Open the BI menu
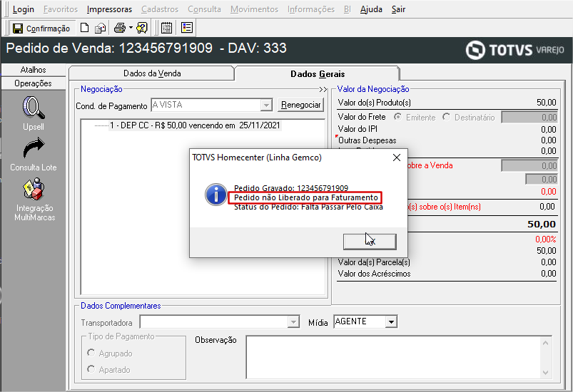Screen dimensions: 573x392 point(348,9)
